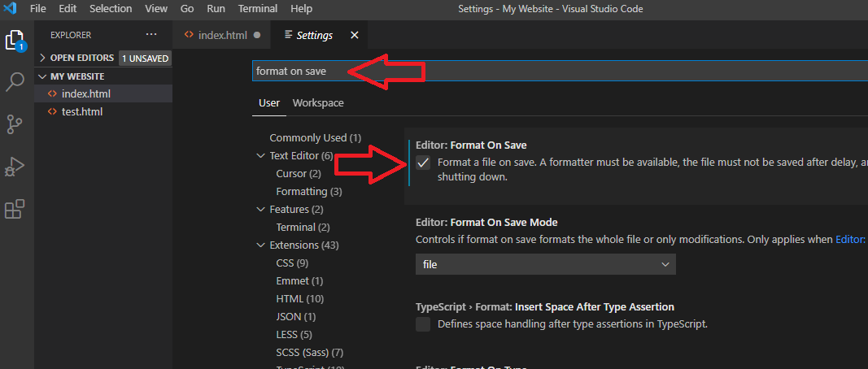Open the Edit menu
868x369 pixels.
click(68, 9)
